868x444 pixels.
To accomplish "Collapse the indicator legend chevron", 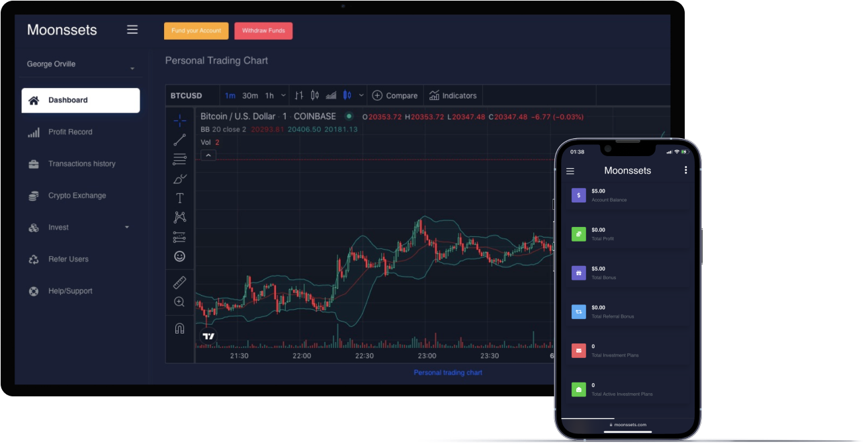I will pyautogui.click(x=208, y=155).
